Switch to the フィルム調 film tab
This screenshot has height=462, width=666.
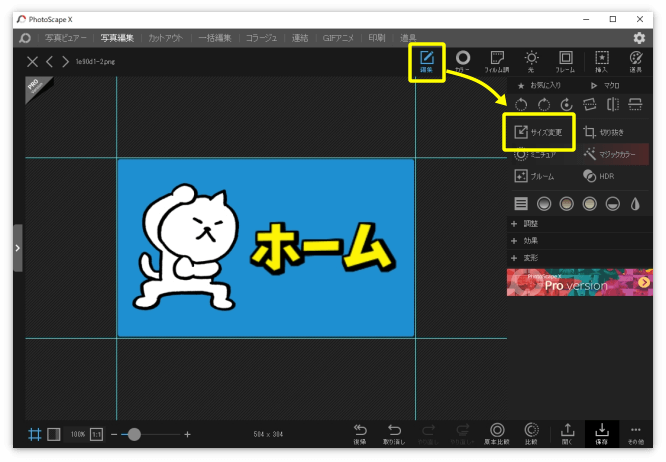pos(497,62)
